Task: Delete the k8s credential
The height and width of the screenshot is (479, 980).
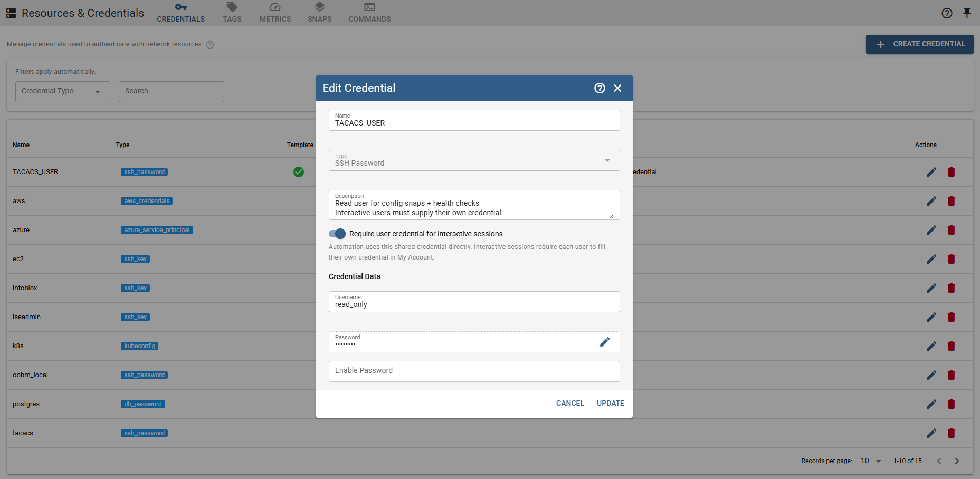Action: 951,346
